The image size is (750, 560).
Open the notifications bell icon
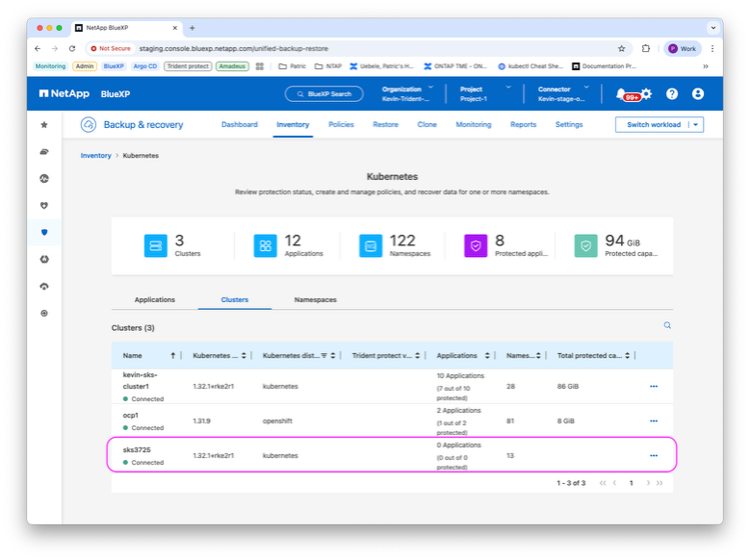[x=620, y=93]
